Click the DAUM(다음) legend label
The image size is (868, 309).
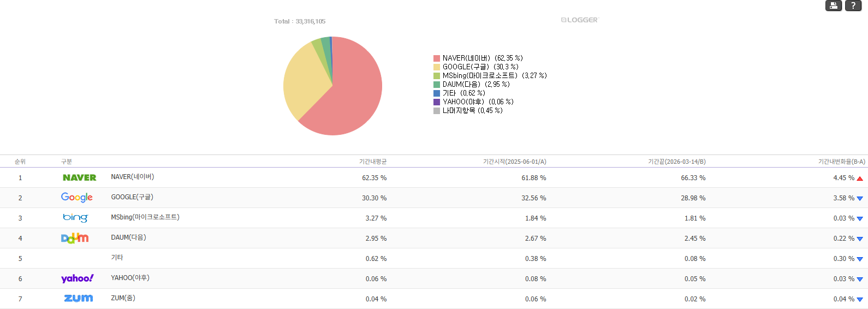pos(476,85)
